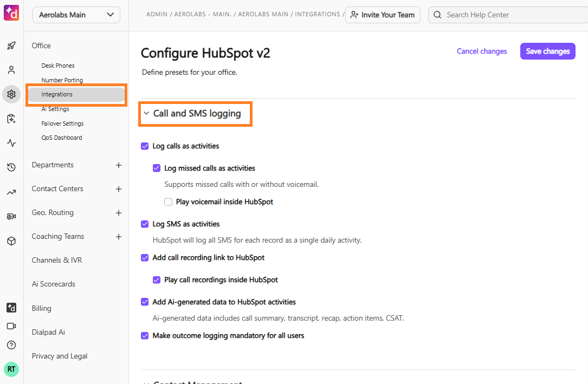Go to AEROLABS - MAIN. breadcrumb

click(x=203, y=14)
